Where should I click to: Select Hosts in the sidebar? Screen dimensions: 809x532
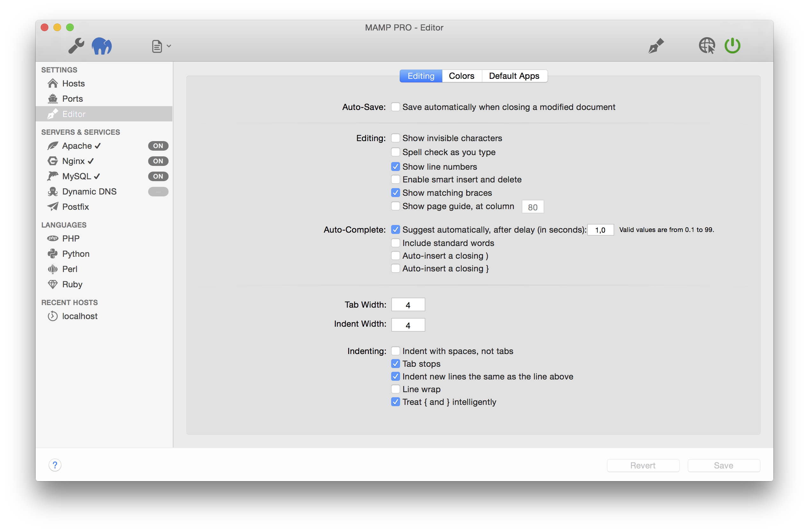click(x=104, y=83)
